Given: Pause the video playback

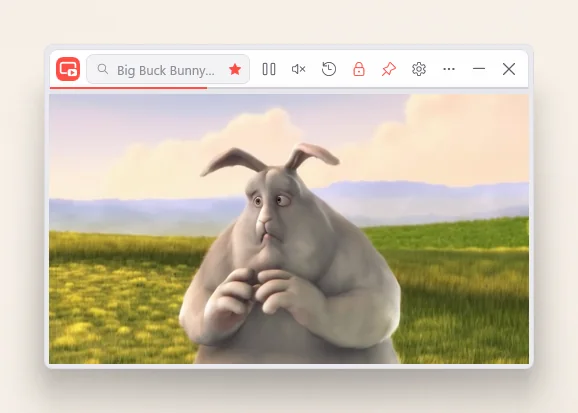Looking at the screenshot, I should pyautogui.click(x=269, y=69).
